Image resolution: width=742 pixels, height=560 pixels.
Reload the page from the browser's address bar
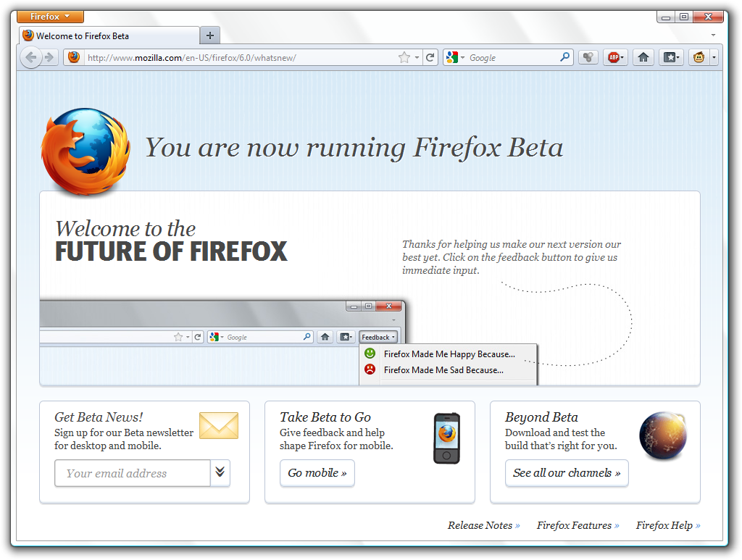(430, 58)
